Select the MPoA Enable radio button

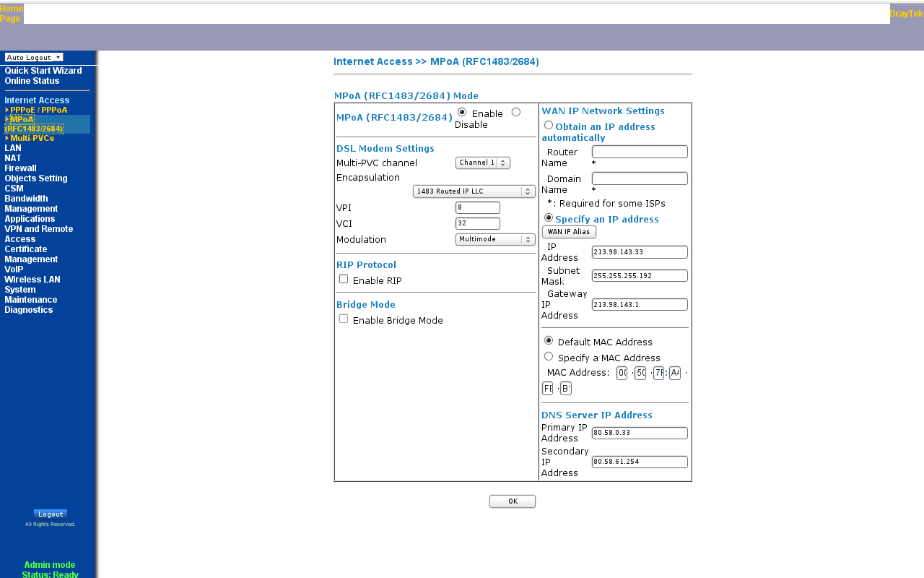[462, 112]
